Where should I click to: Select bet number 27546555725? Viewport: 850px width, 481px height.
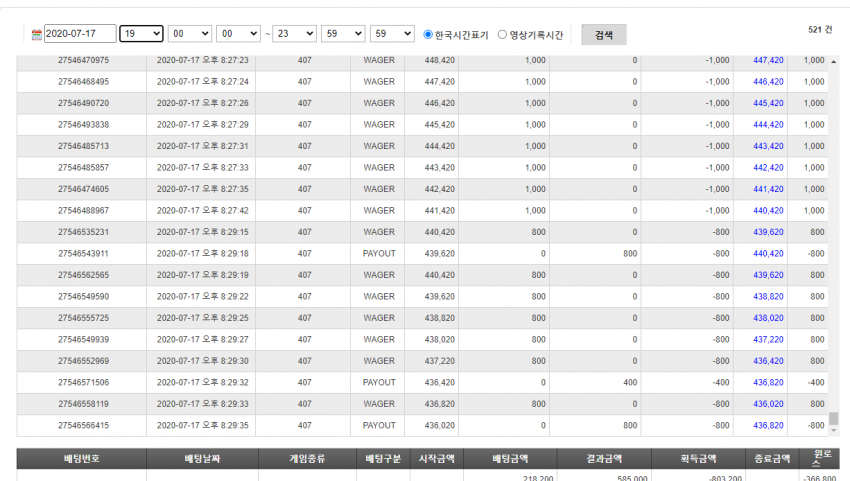pos(83,318)
